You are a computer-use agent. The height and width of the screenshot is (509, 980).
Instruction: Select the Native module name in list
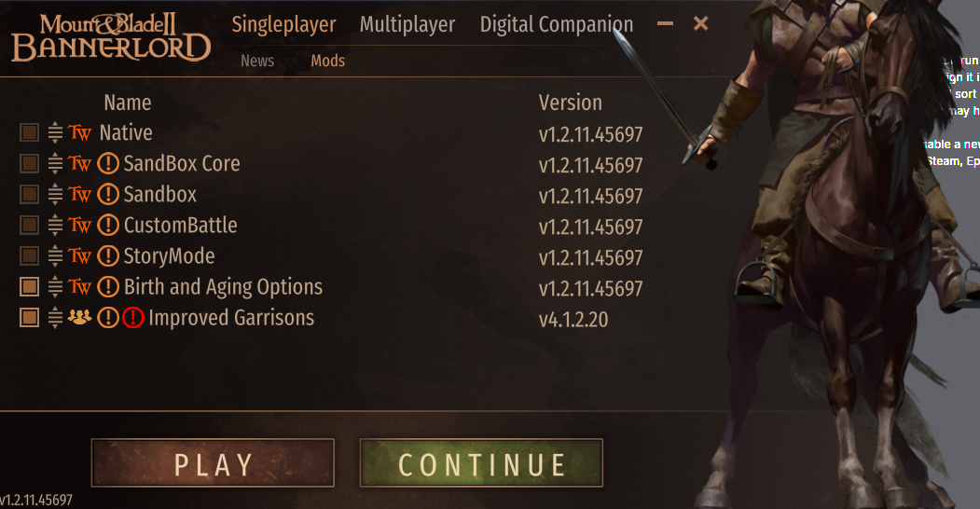[126, 132]
